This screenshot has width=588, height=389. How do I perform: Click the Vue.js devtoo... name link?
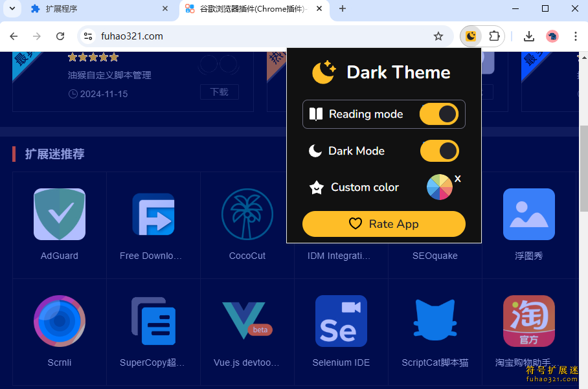pyautogui.click(x=246, y=362)
